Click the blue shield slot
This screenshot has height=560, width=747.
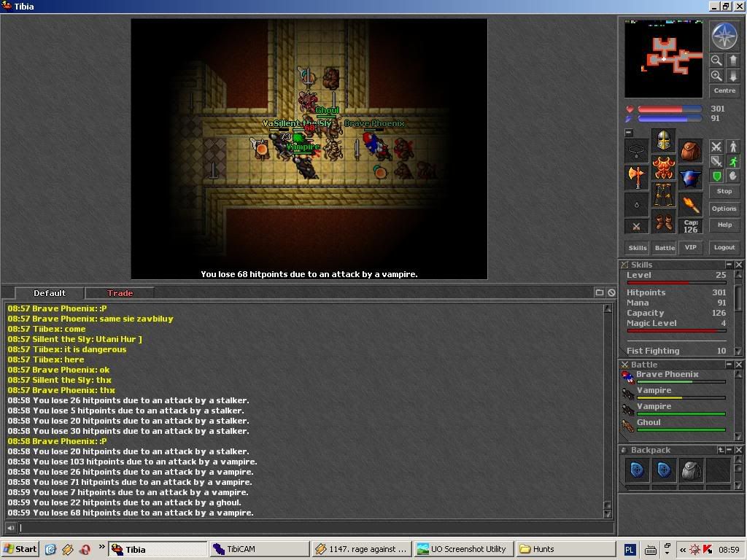[x=690, y=178]
